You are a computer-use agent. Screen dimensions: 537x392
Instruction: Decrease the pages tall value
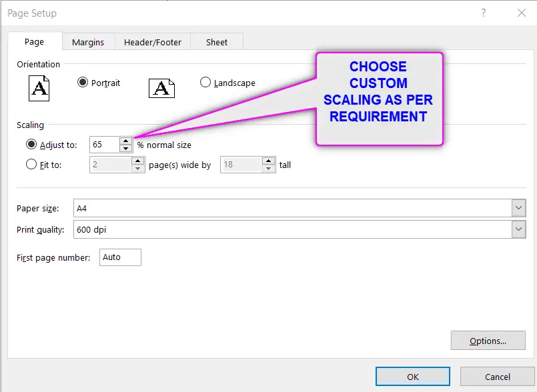click(268, 169)
